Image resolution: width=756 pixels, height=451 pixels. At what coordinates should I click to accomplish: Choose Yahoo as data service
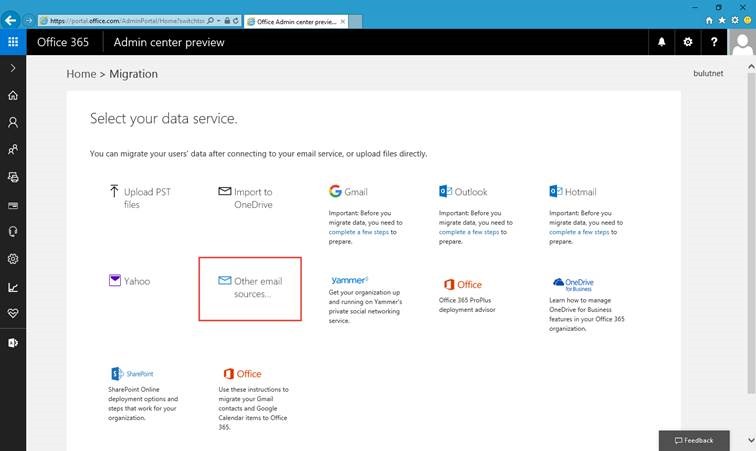(x=130, y=281)
